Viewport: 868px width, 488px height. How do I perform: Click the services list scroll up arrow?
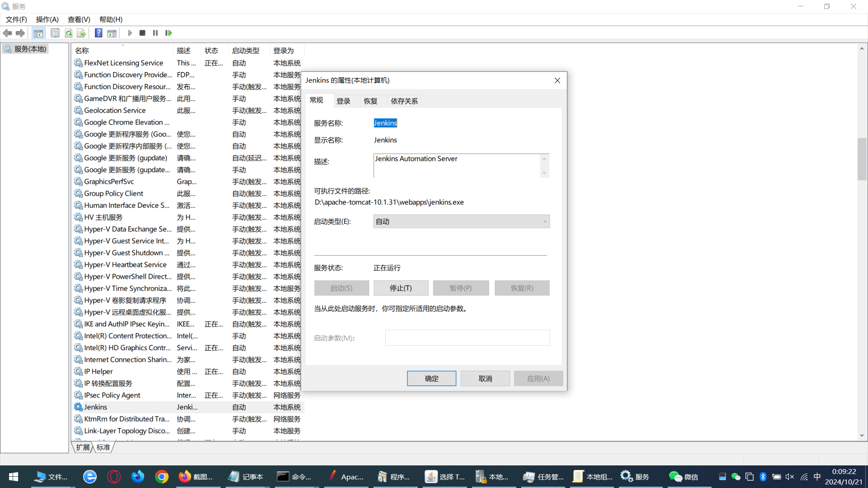click(x=862, y=49)
